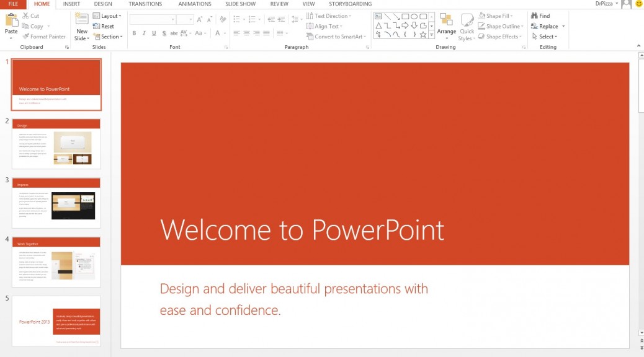
Task: Insert a text box shape
Action: 378,16
